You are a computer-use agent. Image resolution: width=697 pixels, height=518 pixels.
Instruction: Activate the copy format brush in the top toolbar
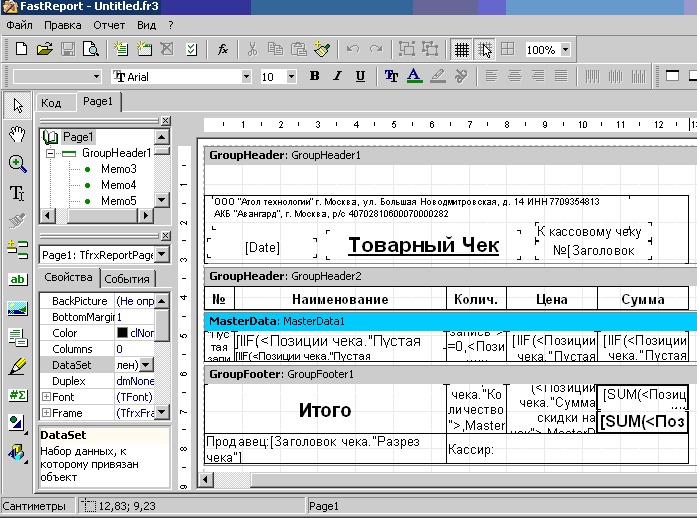click(322, 49)
